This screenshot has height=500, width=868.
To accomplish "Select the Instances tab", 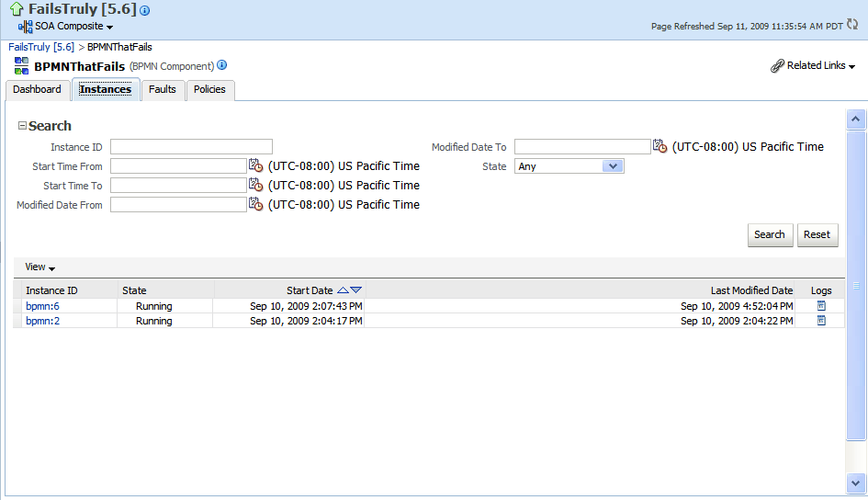I will click(106, 90).
